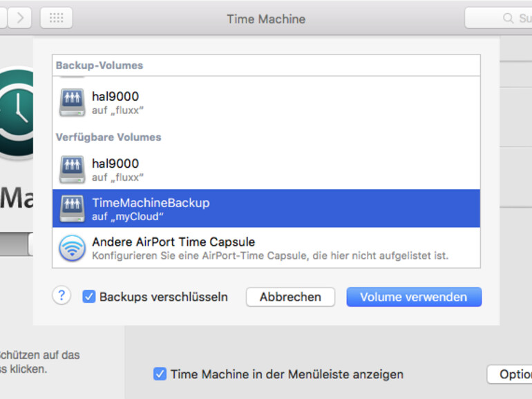This screenshot has height=399, width=532.
Task: Click the AirPort Wi-Fi icon
Action: (72, 248)
